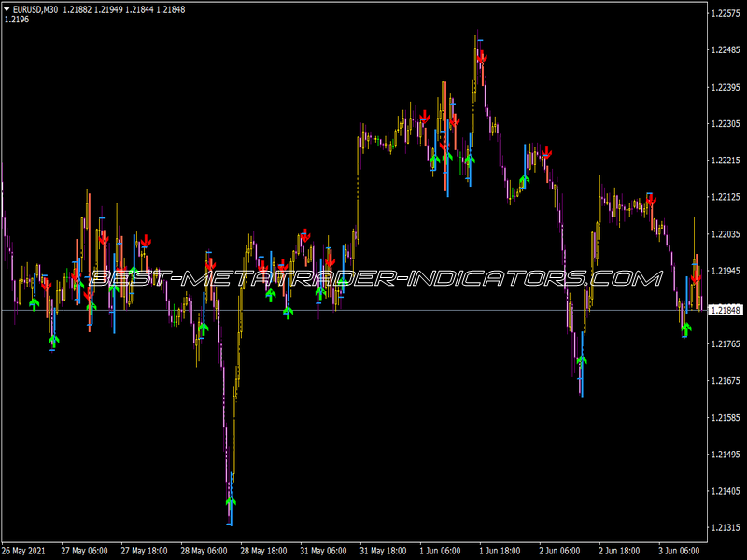Click the 27 May 18:00 time label
Viewport: 747px width, 560px height.
pyautogui.click(x=144, y=551)
